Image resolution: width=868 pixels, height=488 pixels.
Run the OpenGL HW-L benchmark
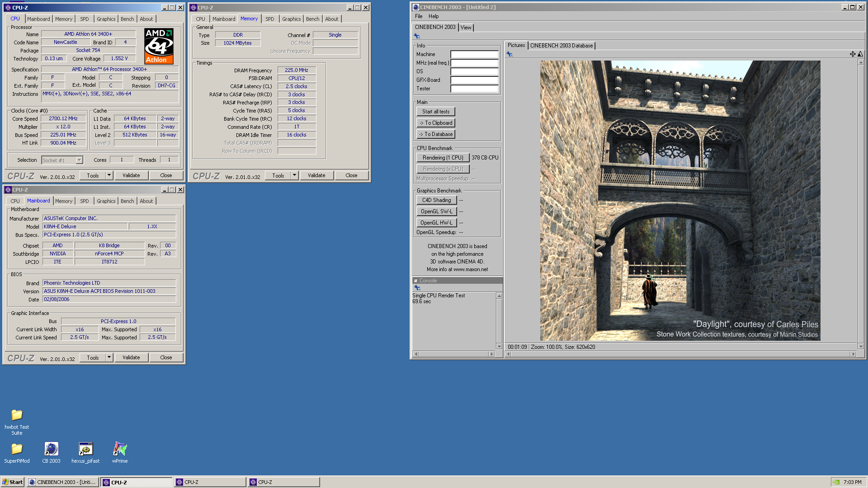[437, 223]
